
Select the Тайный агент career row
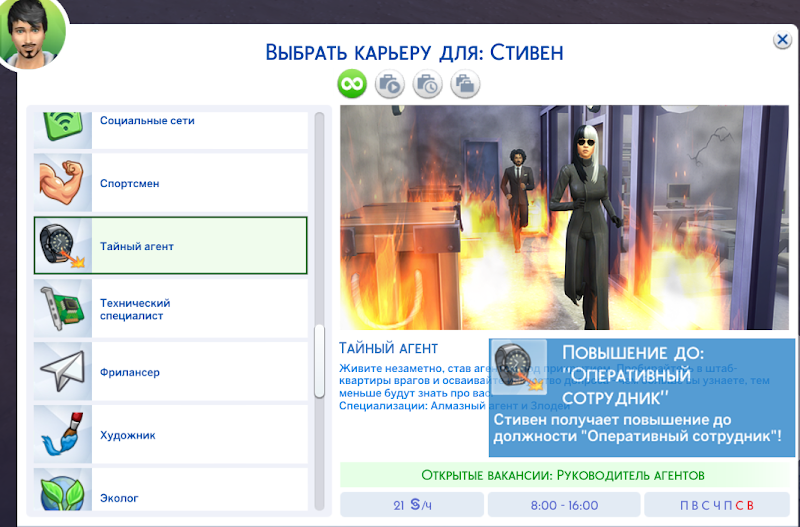point(171,245)
